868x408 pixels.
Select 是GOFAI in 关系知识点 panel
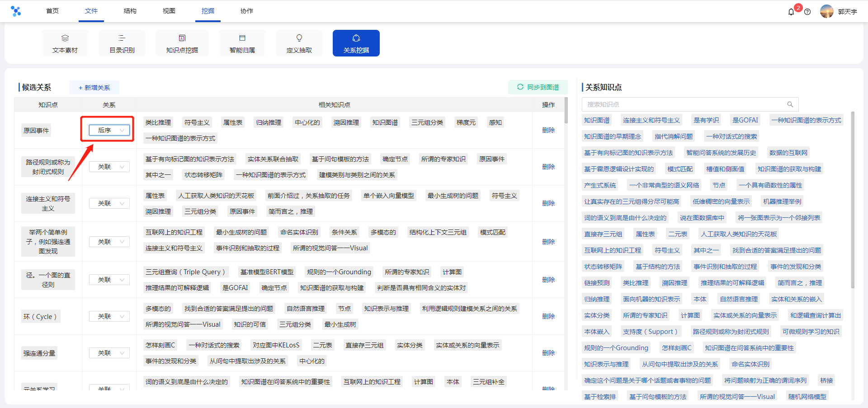[745, 120]
